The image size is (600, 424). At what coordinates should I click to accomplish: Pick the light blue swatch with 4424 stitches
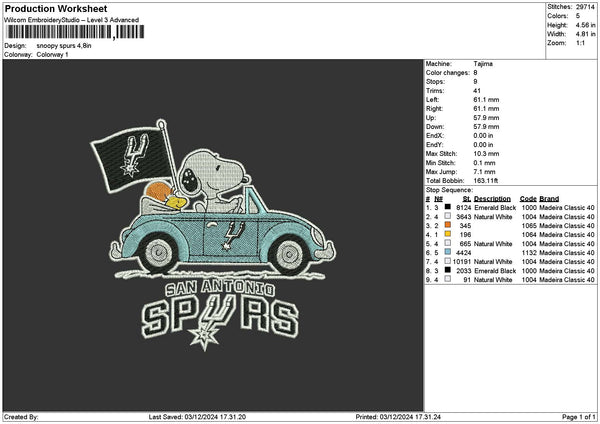(447, 252)
